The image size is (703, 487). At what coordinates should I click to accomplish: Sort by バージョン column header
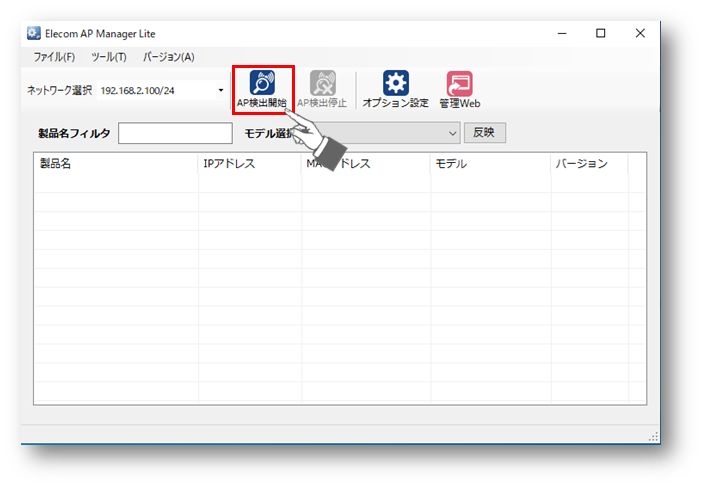589,164
